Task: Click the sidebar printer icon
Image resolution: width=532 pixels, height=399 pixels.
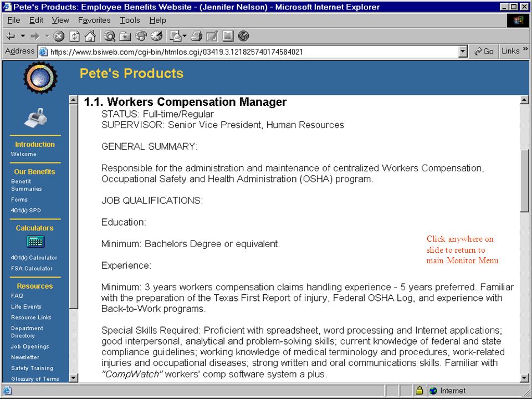Action: (35, 118)
